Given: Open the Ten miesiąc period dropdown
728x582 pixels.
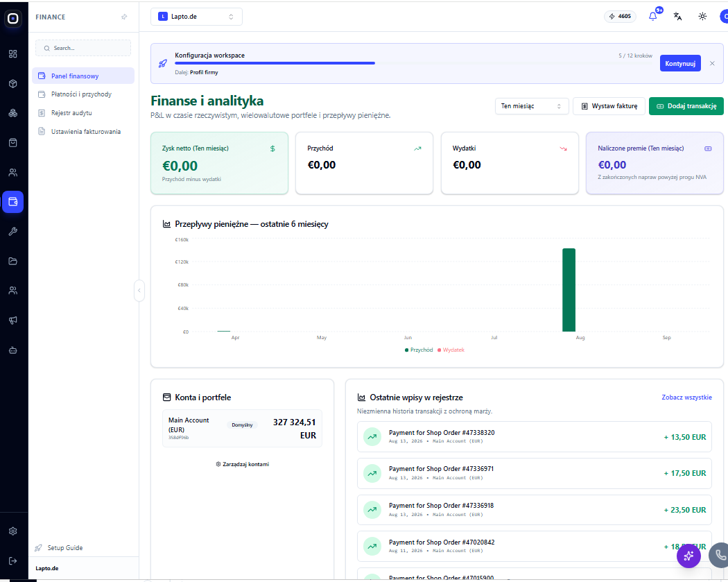Looking at the screenshot, I should point(532,106).
